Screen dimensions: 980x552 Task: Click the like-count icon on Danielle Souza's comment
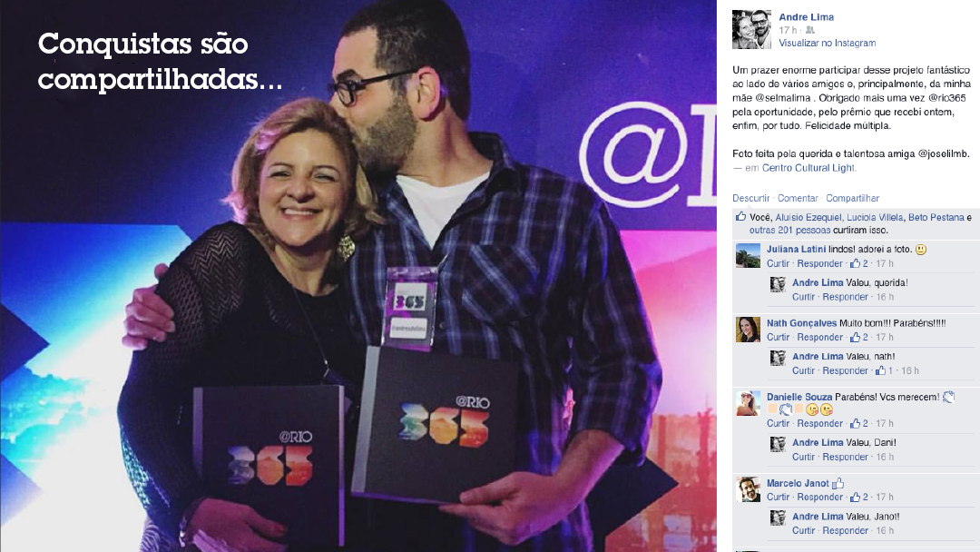855,424
